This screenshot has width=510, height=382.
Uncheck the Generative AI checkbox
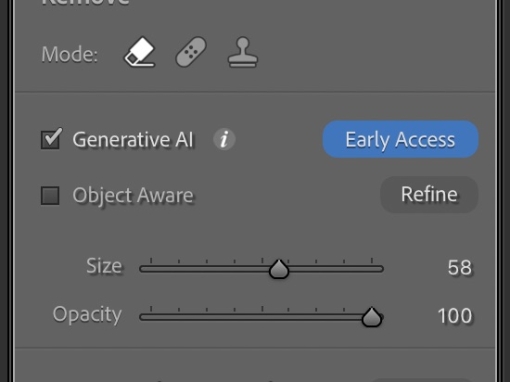(x=50, y=139)
